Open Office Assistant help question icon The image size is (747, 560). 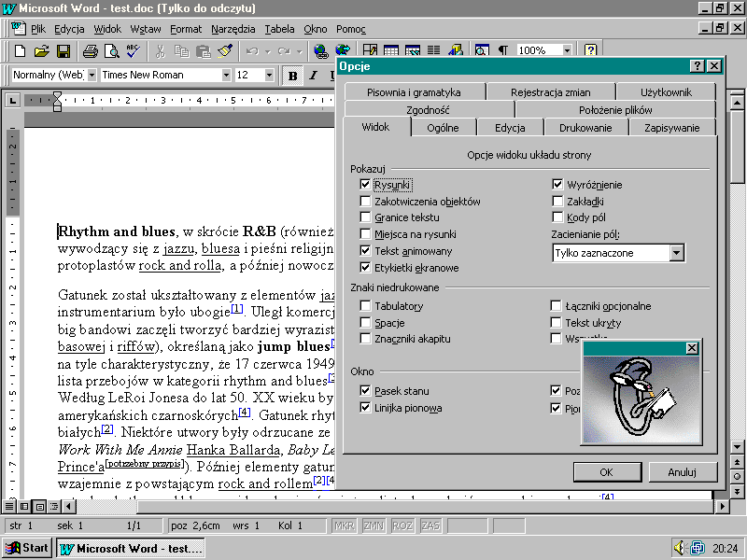pyautogui.click(x=591, y=49)
